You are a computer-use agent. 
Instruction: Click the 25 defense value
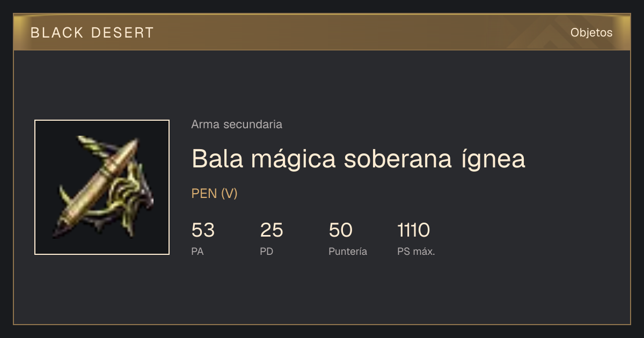272,230
